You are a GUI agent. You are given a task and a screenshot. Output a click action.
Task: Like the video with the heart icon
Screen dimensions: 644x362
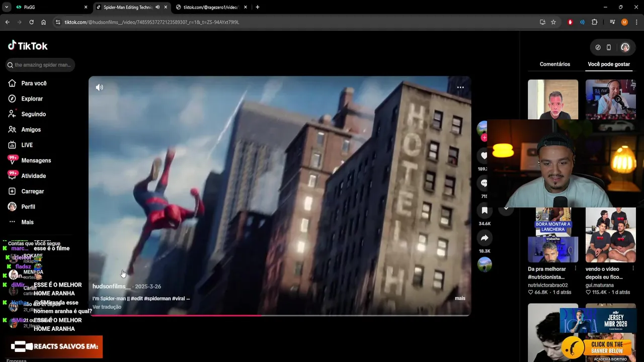[484, 156]
